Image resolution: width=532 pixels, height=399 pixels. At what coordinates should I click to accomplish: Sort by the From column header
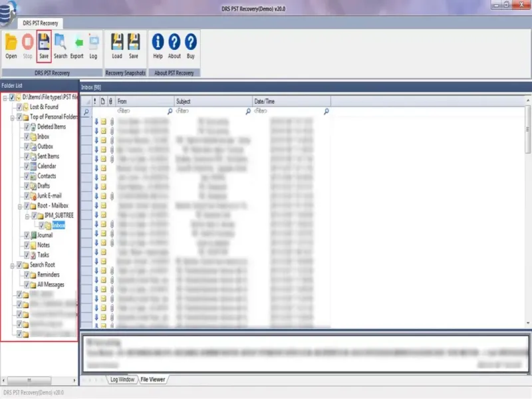pos(144,101)
